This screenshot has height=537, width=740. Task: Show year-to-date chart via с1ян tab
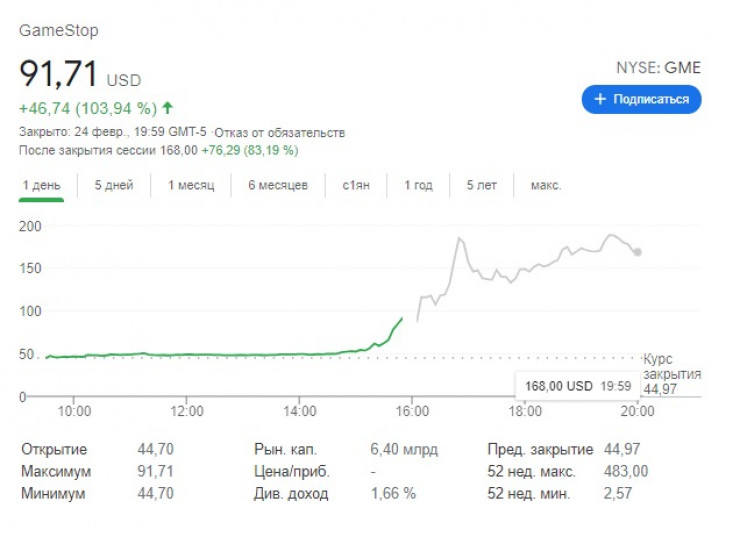pyautogui.click(x=356, y=185)
